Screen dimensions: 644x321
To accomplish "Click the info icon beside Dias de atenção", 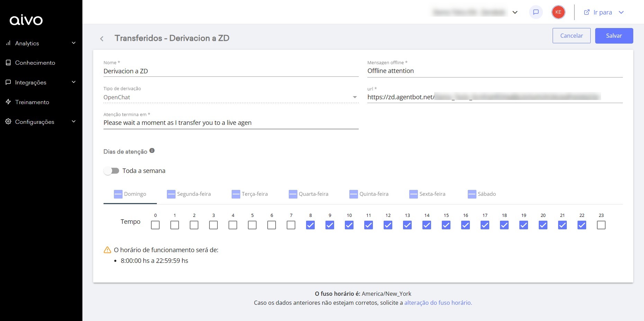I will pos(152,150).
